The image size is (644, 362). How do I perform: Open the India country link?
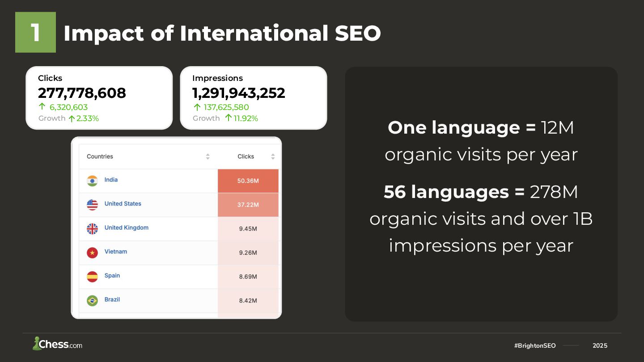[111, 180]
